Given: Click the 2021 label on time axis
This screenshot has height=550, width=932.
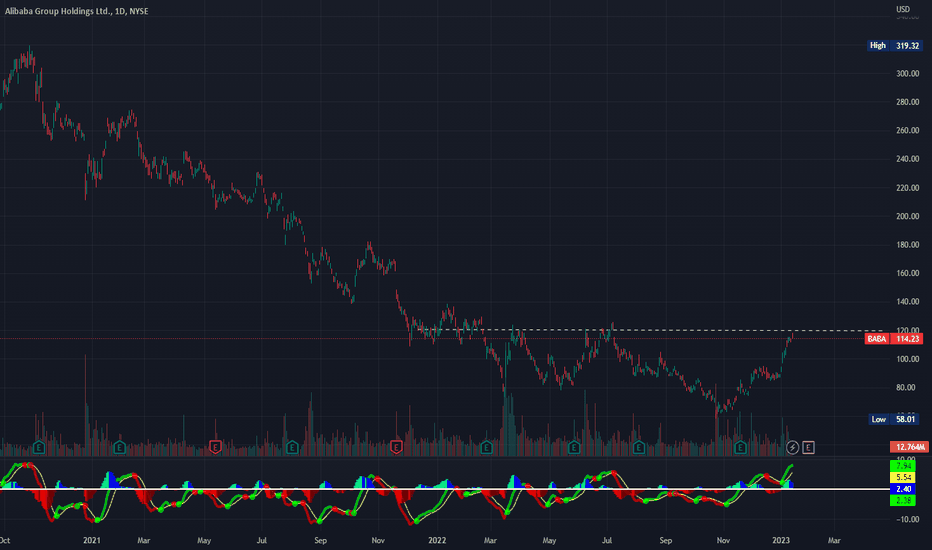Looking at the screenshot, I should pyautogui.click(x=92, y=540).
